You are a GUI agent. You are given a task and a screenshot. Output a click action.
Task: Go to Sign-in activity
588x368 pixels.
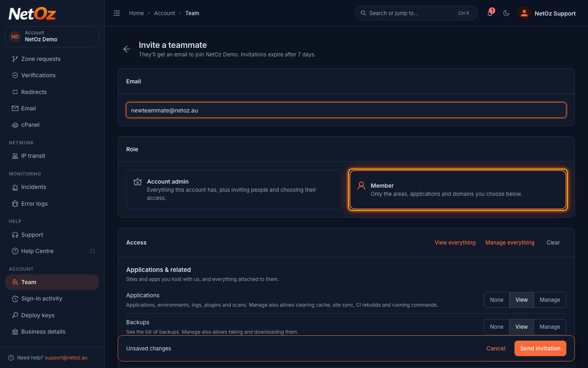52,298
